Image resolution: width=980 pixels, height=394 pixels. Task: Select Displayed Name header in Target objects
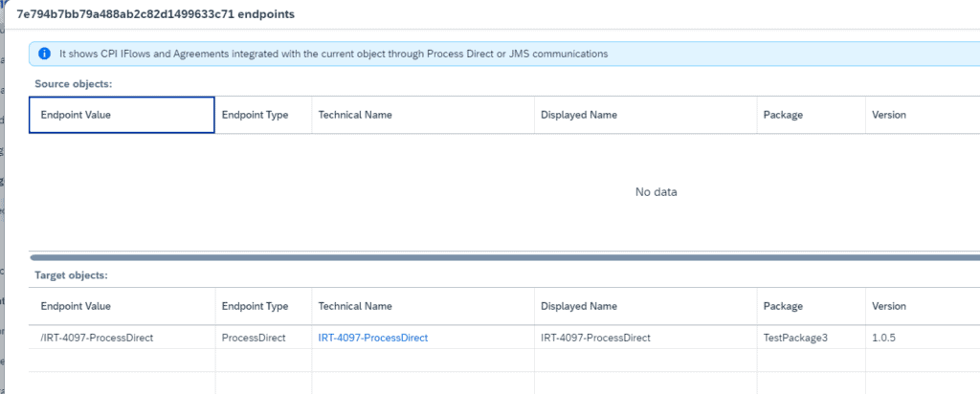coord(645,307)
